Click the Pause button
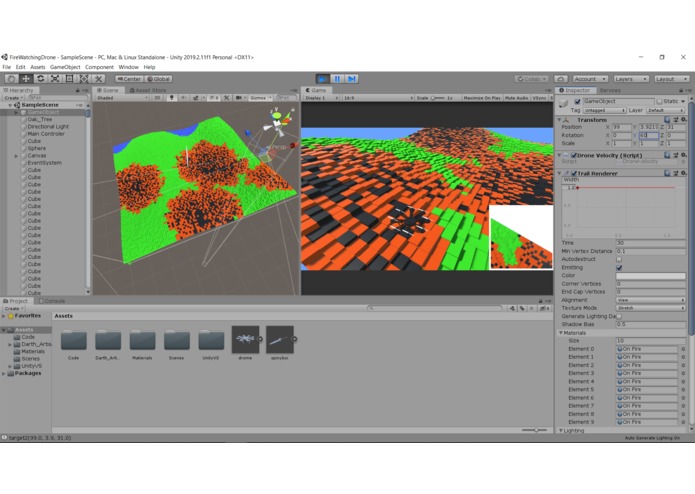 (337, 79)
